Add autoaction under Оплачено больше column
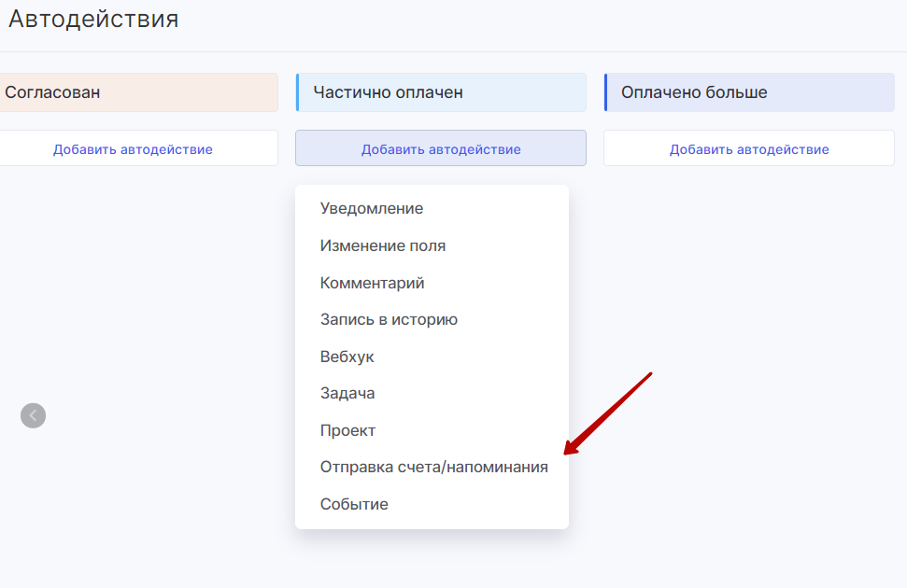Screen dimensions: 907x588 tap(749, 148)
